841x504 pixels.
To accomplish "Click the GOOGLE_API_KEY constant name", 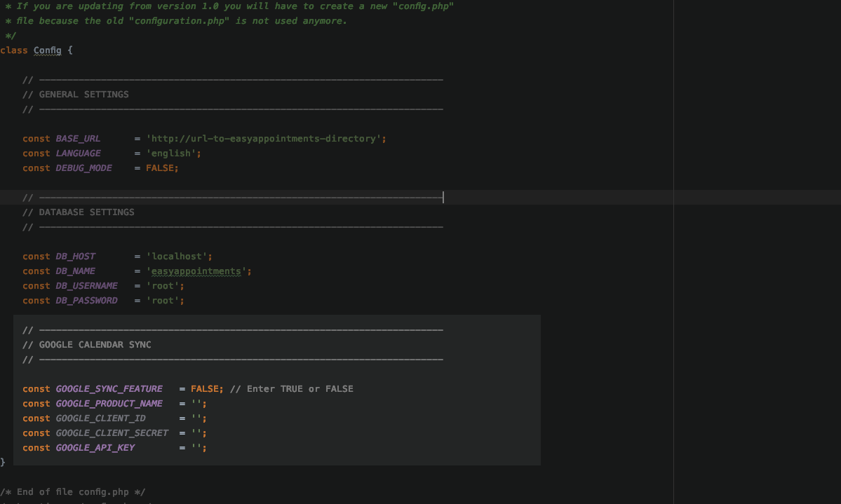I will point(95,448).
